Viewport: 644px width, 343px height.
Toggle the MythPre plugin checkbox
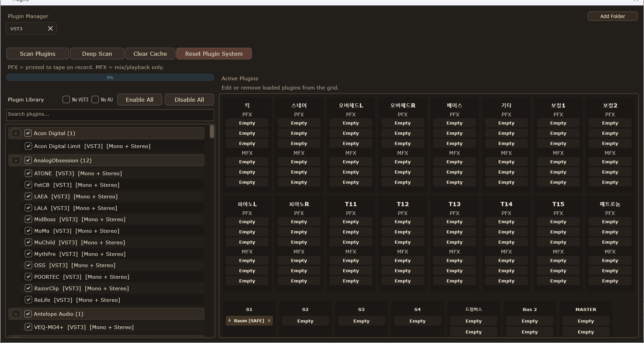28,254
